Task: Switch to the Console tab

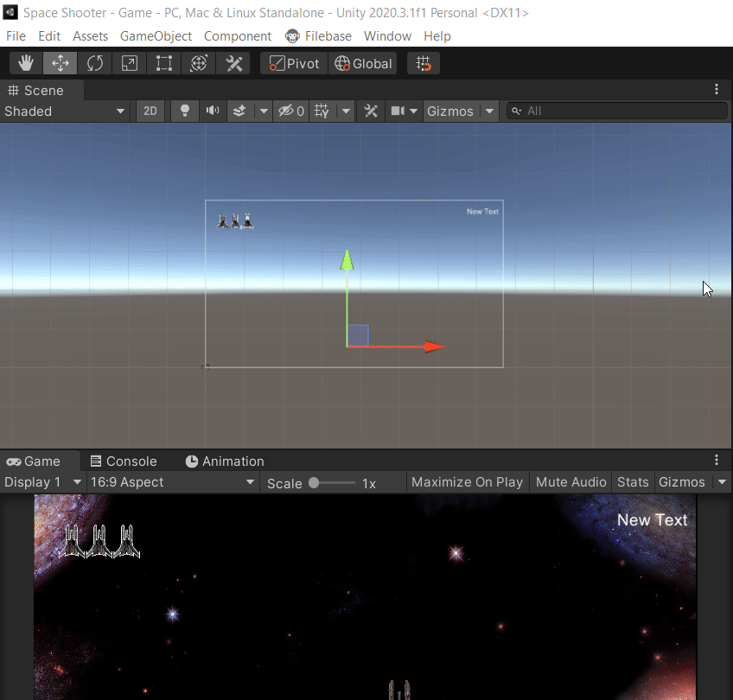Action: click(x=127, y=461)
